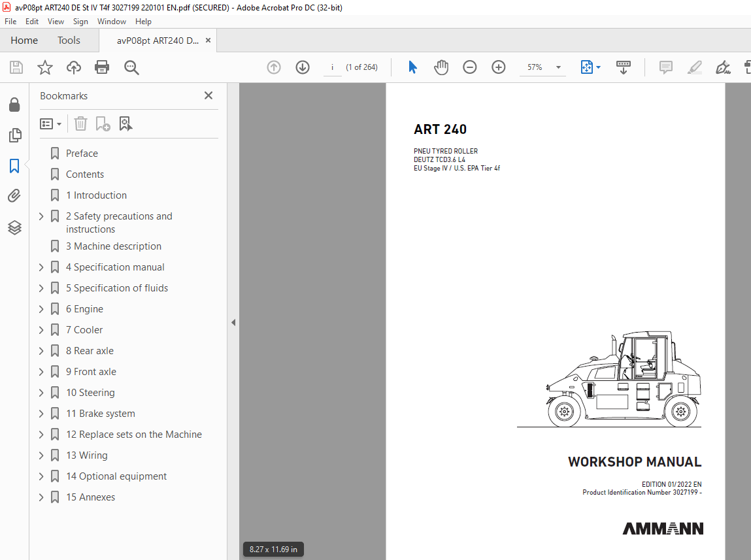Close the avP08pt ART240 document tab
Screen dimensions: 751x560
[x=208, y=41]
